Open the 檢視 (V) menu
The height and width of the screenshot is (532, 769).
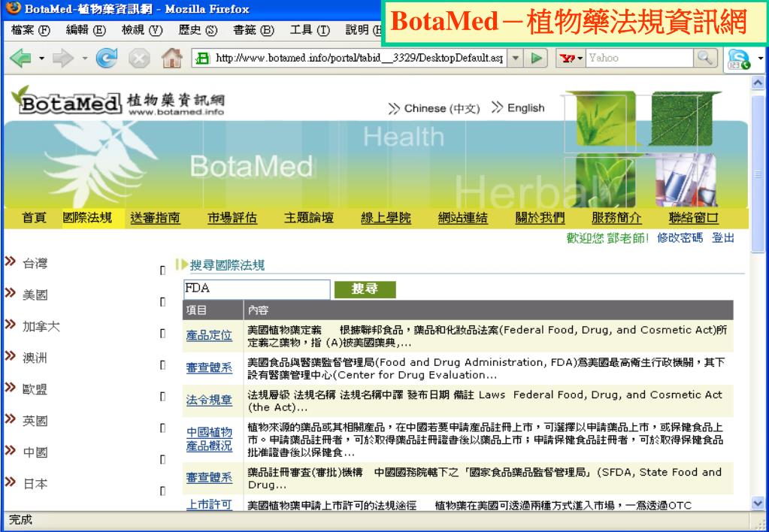142,30
